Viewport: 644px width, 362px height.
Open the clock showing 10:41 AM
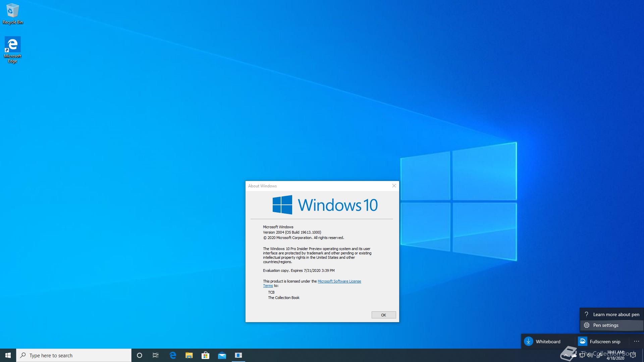tap(615, 355)
